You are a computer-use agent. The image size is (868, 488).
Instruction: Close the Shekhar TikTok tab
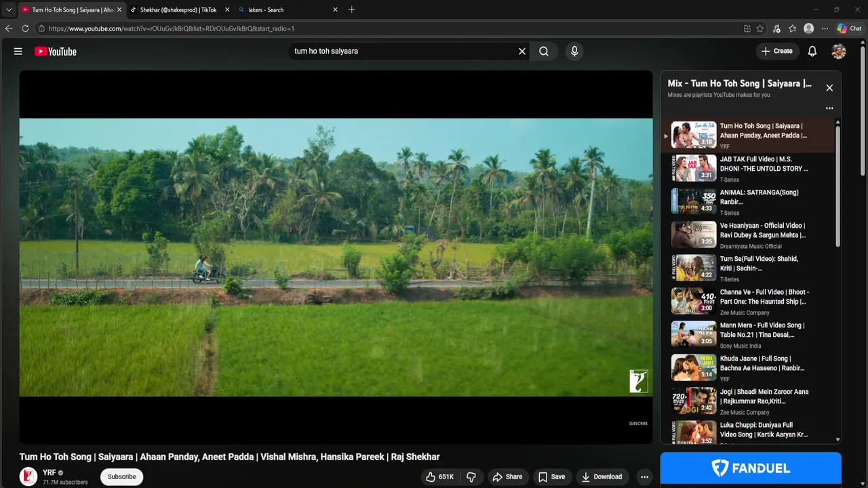tap(227, 10)
